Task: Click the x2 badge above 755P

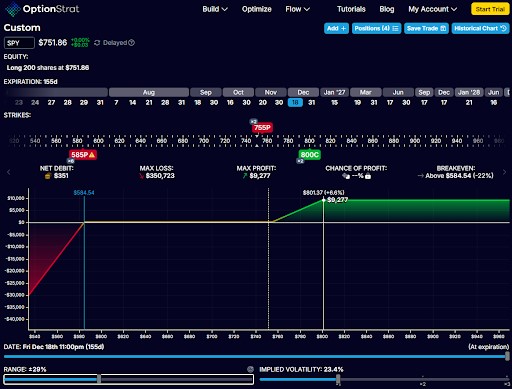Action: 254,121
